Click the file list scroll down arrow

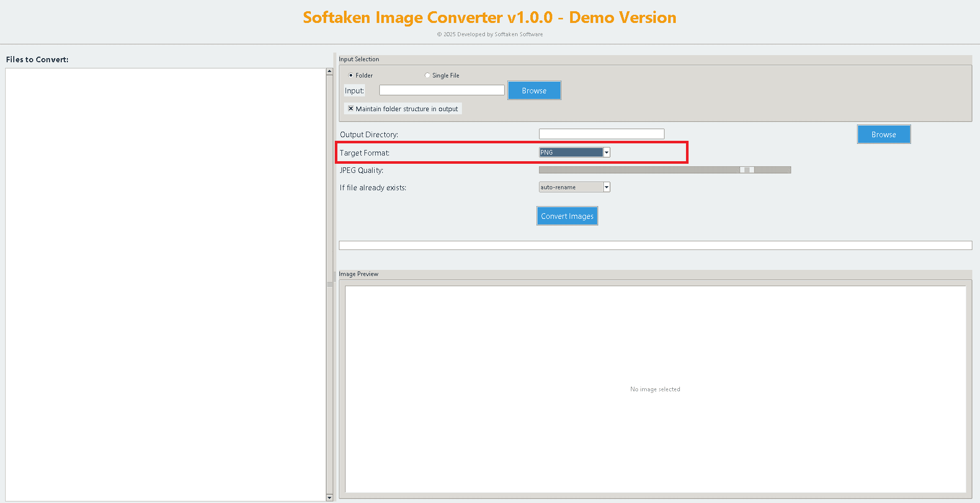pyautogui.click(x=329, y=497)
